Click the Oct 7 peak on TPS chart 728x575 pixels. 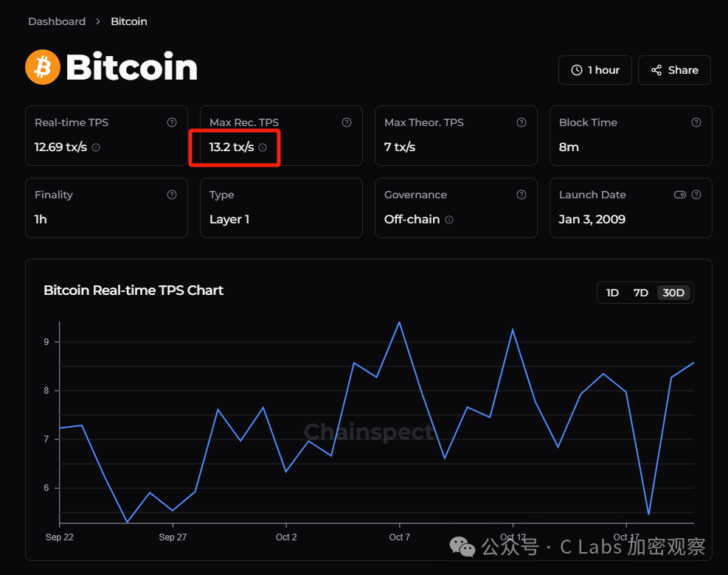pyautogui.click(x=399, y=322)
